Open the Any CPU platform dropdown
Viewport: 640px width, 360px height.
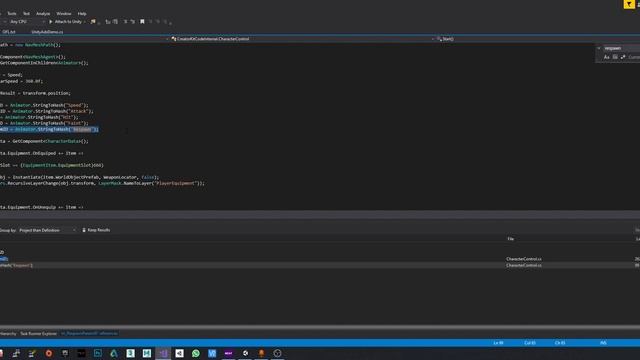point(27,22)
